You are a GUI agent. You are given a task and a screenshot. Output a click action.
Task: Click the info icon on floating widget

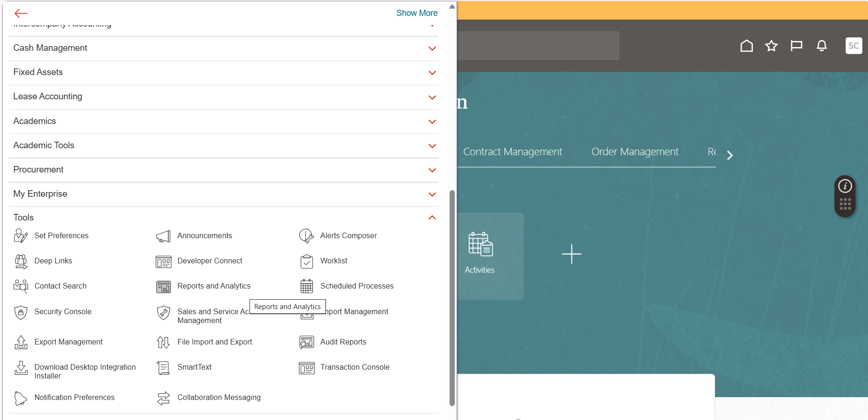point(845,186)
